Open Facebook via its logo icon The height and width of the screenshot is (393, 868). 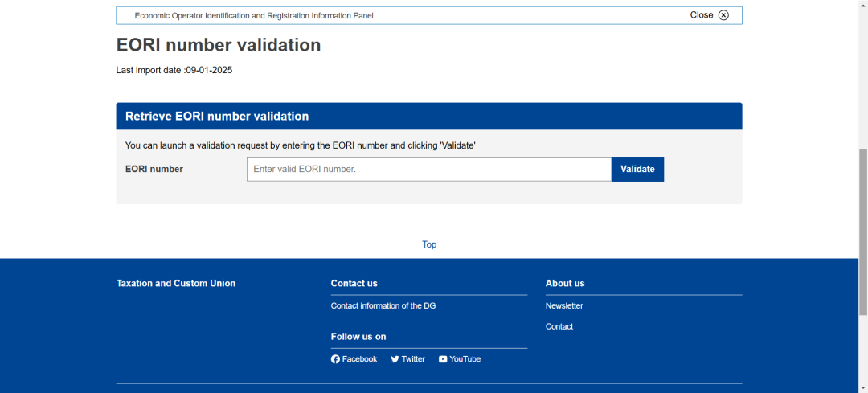click(x=335, y=359)
